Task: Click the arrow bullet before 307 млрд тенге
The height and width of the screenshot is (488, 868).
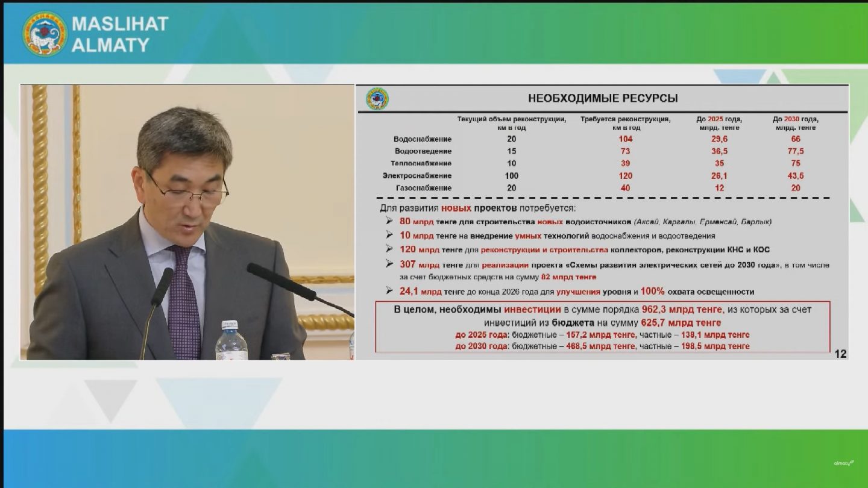Action: (389, 264)
